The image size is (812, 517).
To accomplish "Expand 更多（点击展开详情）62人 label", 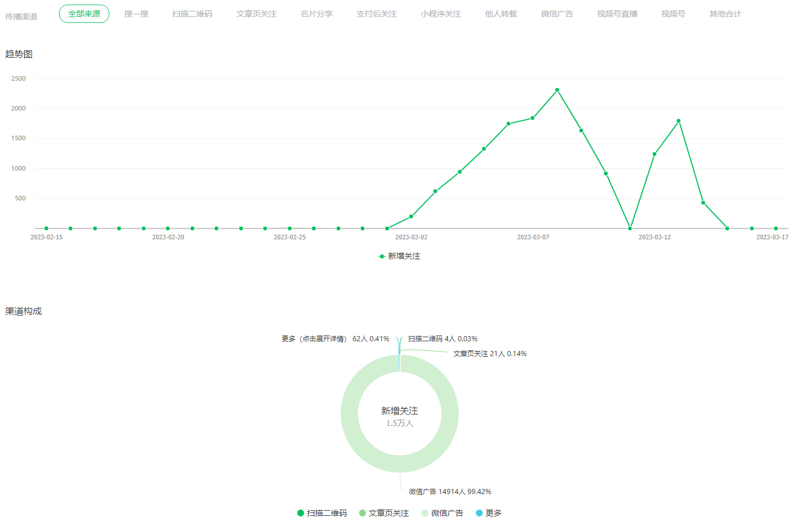I will tap(336, 339).
